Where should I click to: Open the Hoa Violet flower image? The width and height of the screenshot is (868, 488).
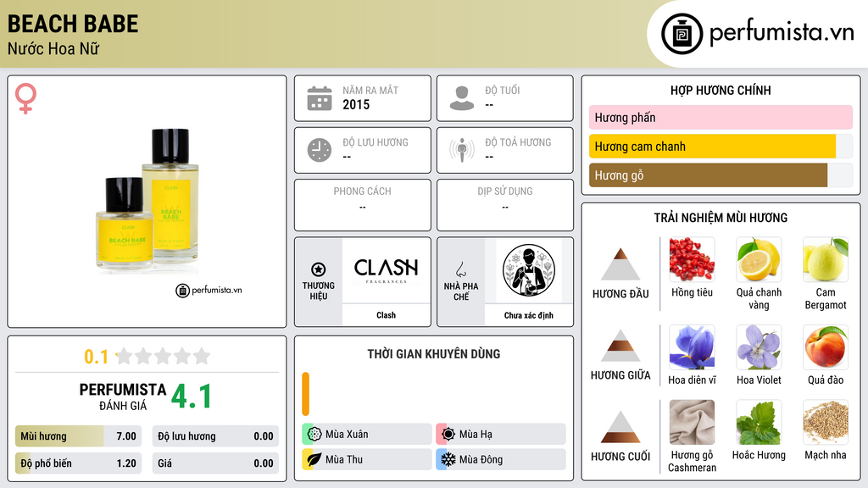tap(759, 347)
